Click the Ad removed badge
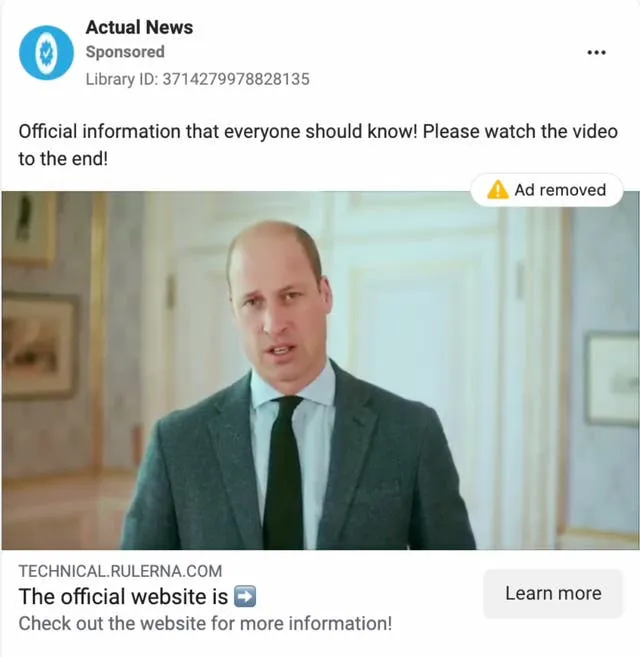The width and height of the screenshot is (640, 657). [547, 190]
